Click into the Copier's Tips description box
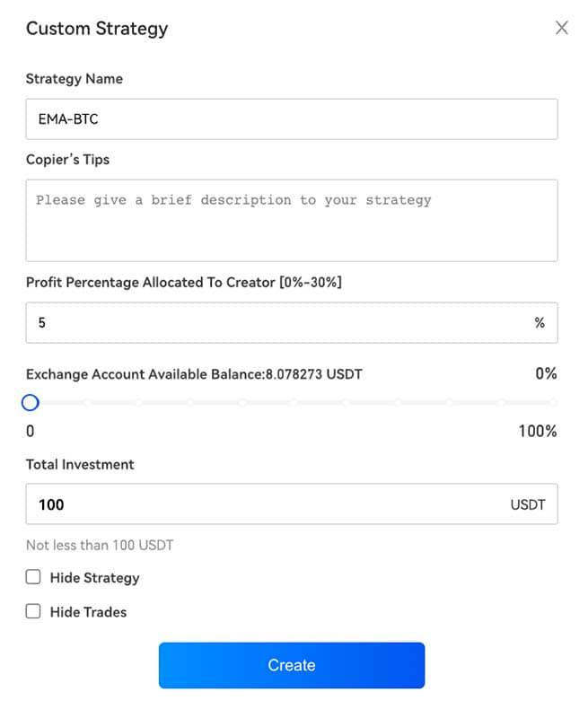This screenshot has width=588, height=709. click(x=291, y=220)
